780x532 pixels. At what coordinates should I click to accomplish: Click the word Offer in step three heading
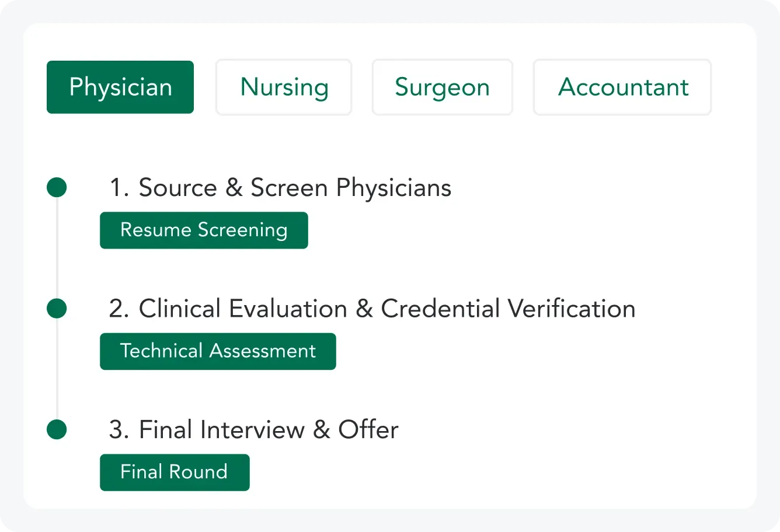tap(368, 430)
